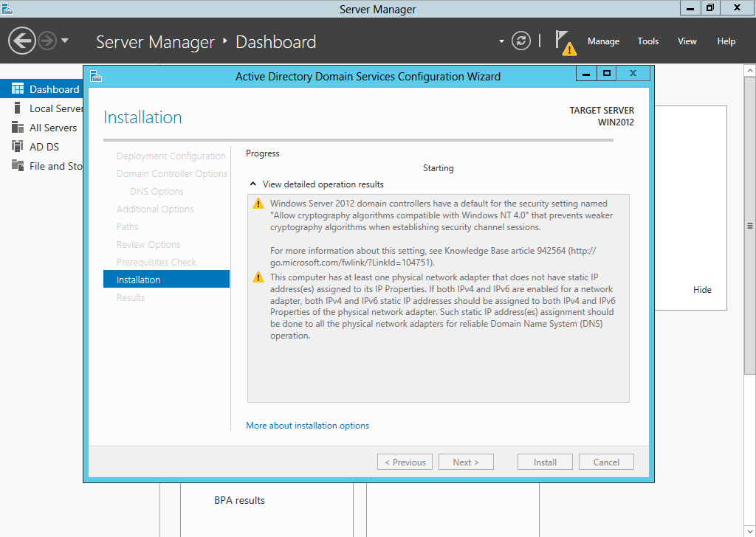Viewport: 756px width, 537px height.
Task: Open More about installation options link
Action: tap(308, 426)
